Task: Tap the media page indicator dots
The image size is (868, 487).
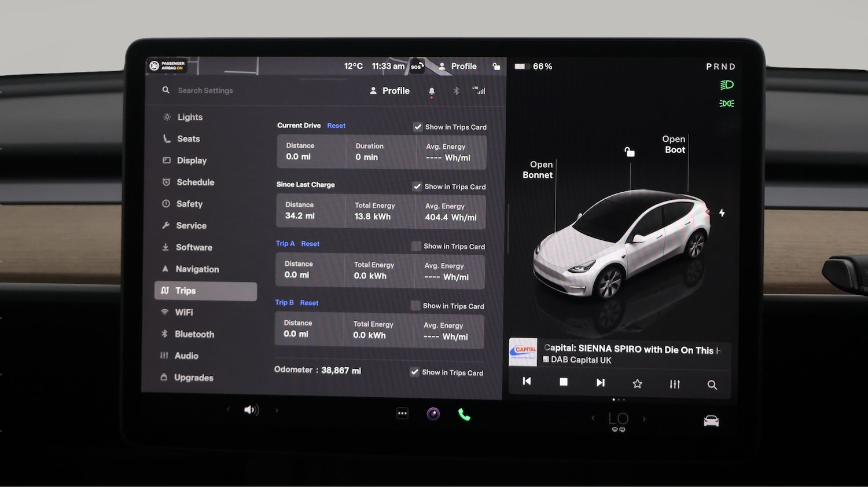Action: 619,399
